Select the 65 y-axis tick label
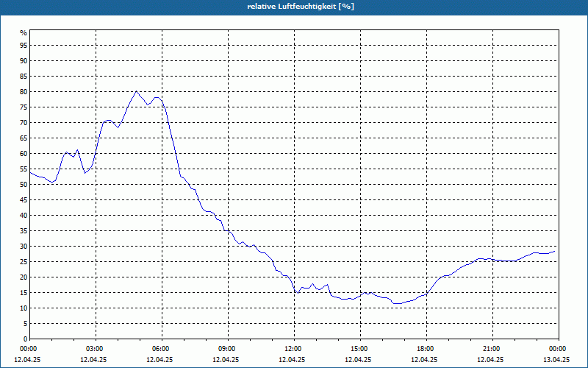 24,138
